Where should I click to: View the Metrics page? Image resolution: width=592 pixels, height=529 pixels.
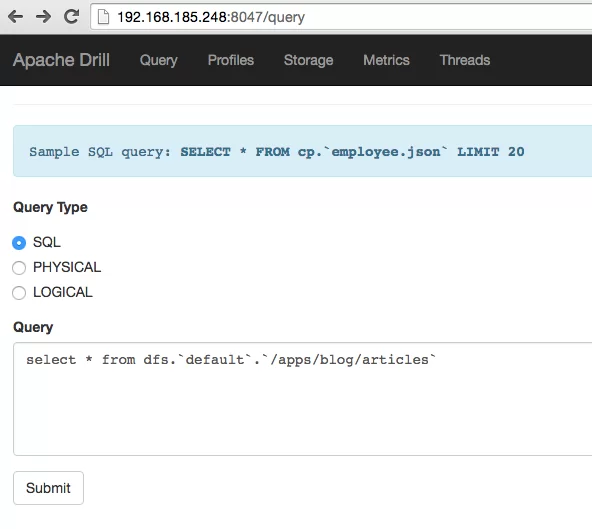coord(386,60)
